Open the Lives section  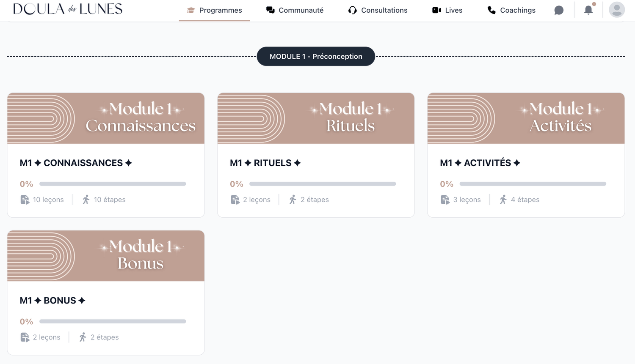click(x=447, y=10)
